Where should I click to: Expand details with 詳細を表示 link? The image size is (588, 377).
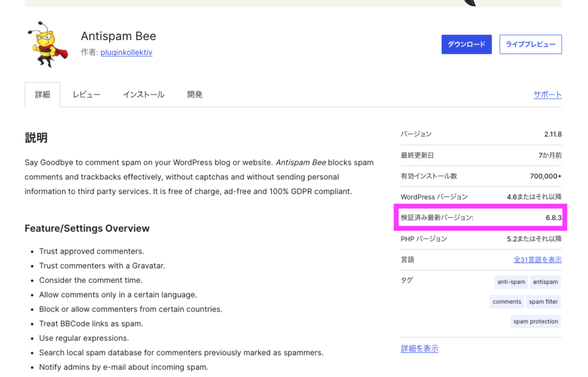click(419, 349)
